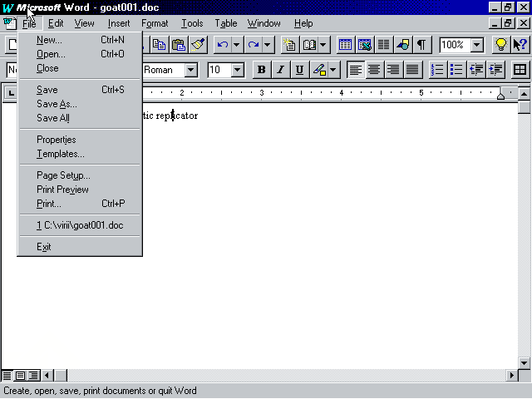
Task: Click the Paste clipboard icon
Action: coord(179,45)
